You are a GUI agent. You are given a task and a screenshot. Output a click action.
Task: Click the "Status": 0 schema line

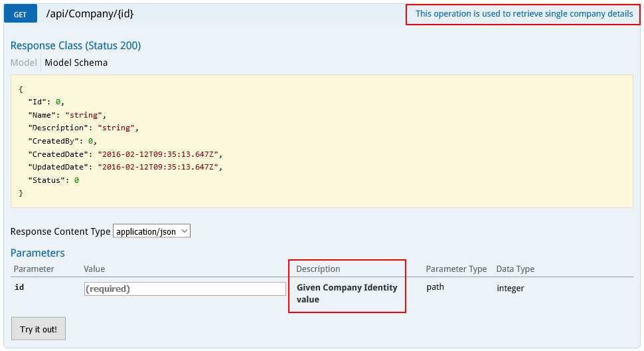[53, 180]
